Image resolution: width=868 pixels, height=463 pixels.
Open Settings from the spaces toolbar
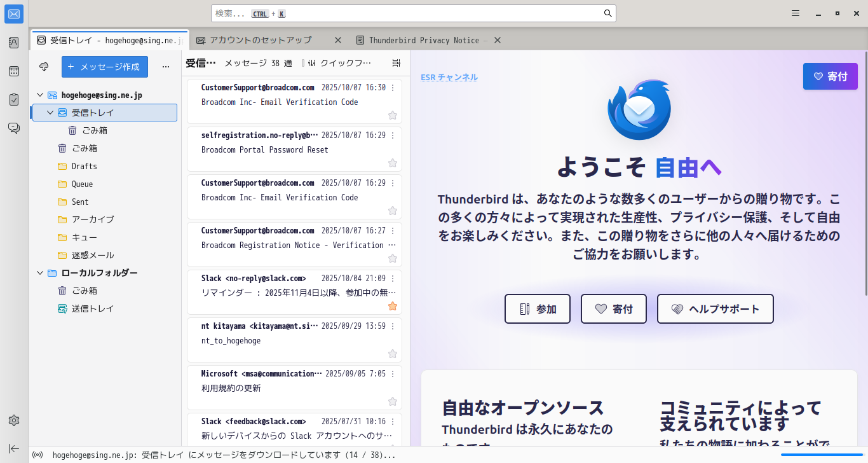(14, 420)
